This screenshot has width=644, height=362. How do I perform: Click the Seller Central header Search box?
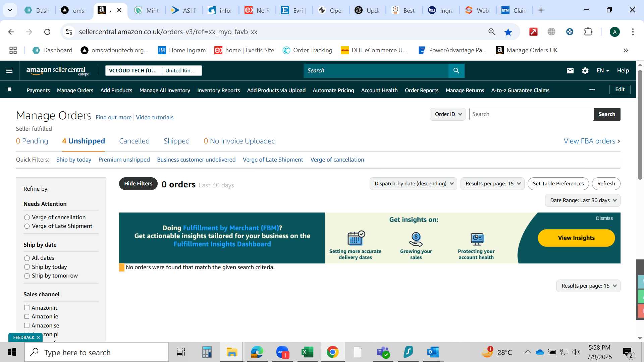point(376,71)
